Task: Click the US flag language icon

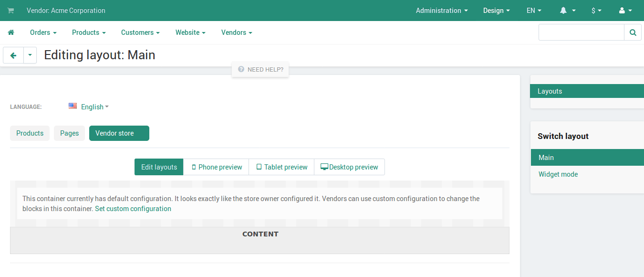Action: 73,106
